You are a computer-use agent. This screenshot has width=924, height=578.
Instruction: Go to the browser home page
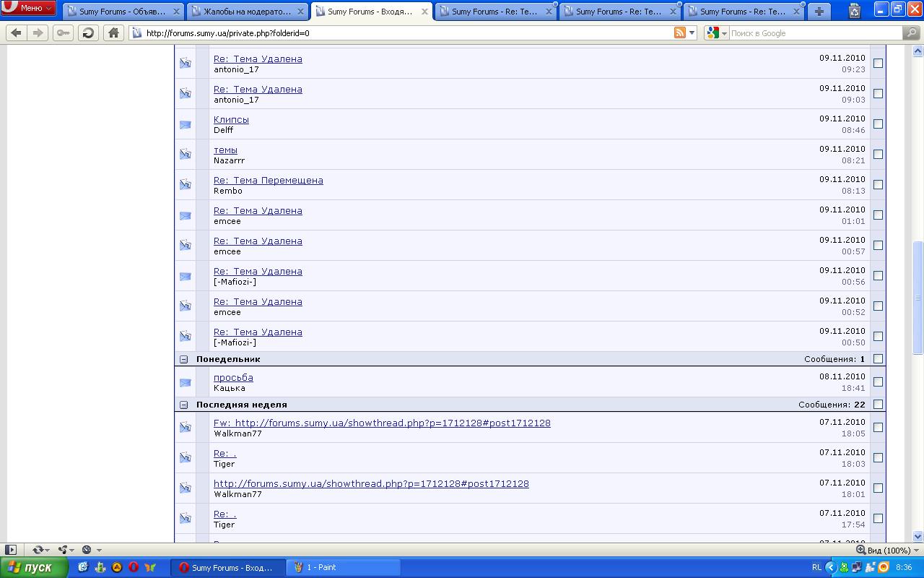point(113,33)
